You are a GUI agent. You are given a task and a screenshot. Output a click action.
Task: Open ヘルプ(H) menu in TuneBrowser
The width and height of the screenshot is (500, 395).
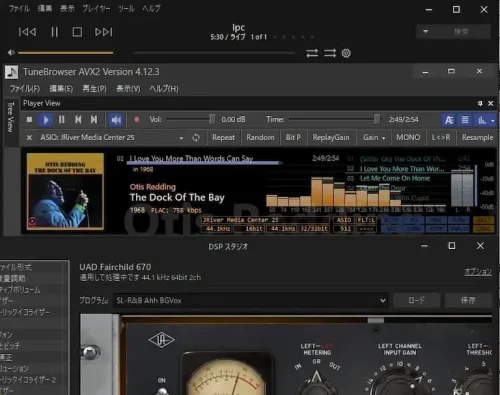click(164, 89)
